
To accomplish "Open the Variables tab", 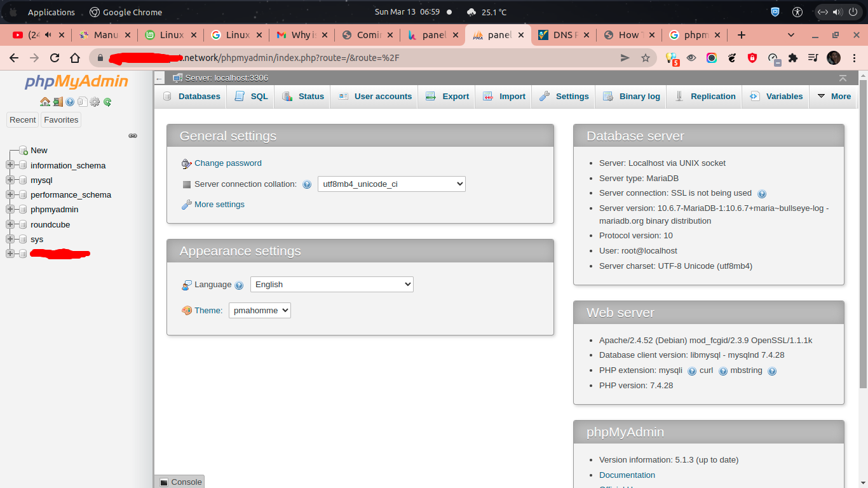I will (776, 97).
